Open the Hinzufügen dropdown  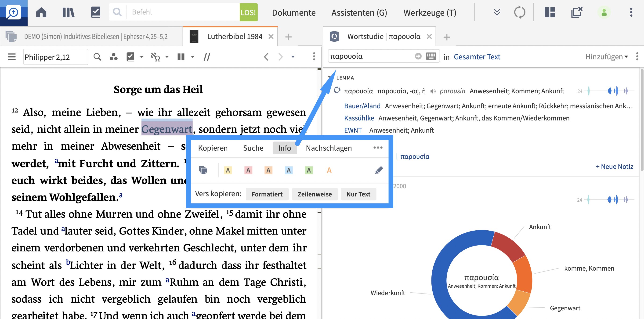(606, 57)
